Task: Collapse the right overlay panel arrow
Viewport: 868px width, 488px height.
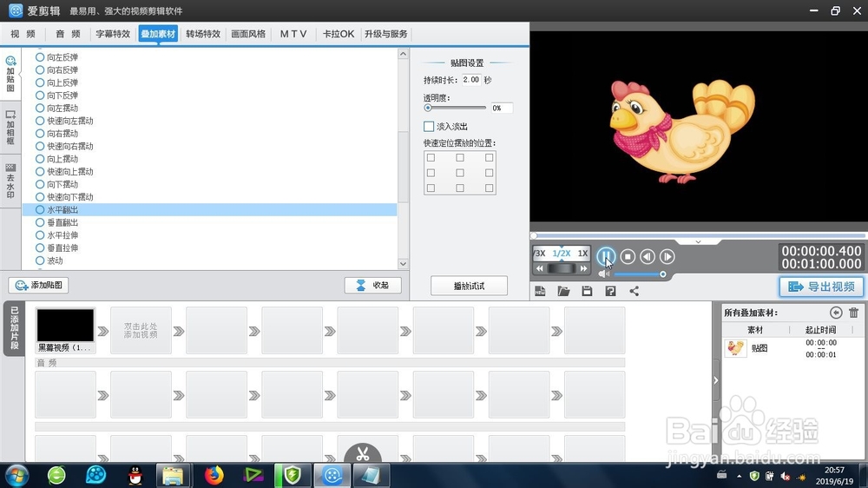Action: [715, 380]
